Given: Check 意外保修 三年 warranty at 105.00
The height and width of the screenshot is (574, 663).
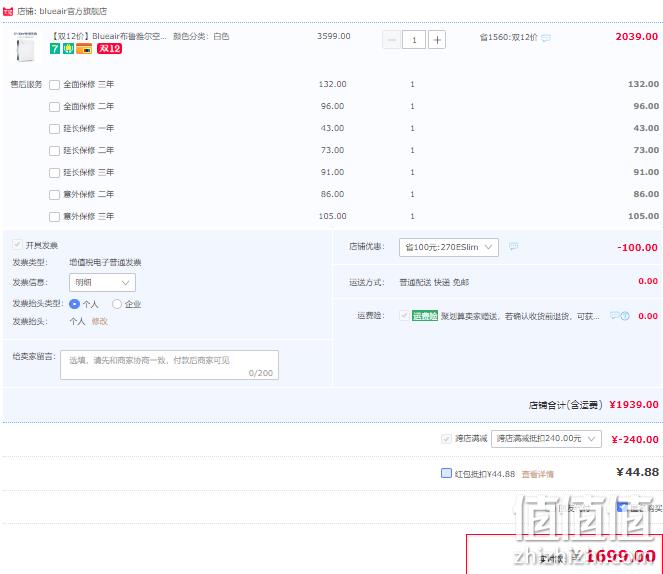Looking at the screenshot, I should (54, 217).
